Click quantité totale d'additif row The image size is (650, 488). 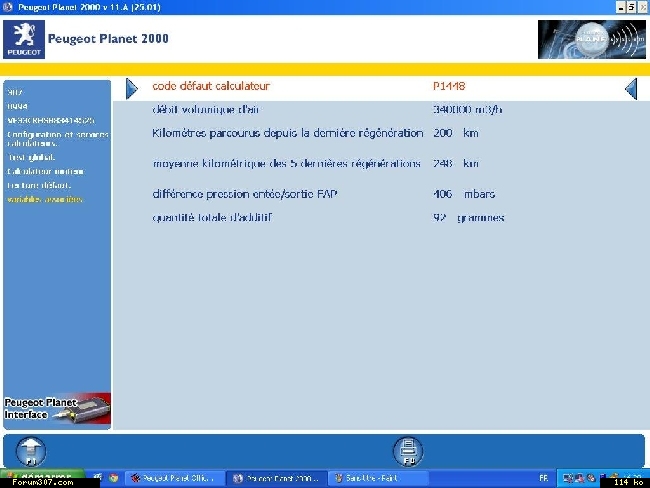[328, 218]
